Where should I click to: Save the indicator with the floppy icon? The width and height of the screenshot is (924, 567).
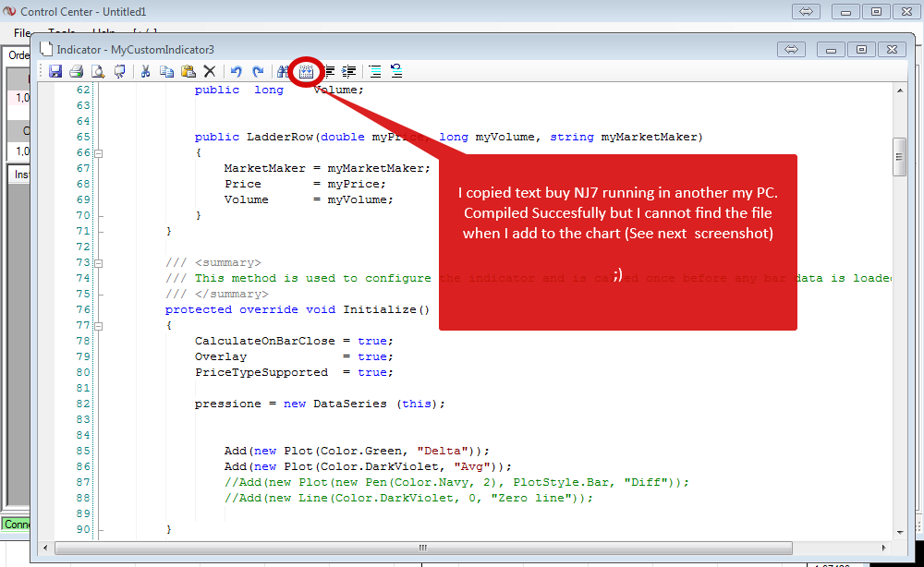pos(55,72)
